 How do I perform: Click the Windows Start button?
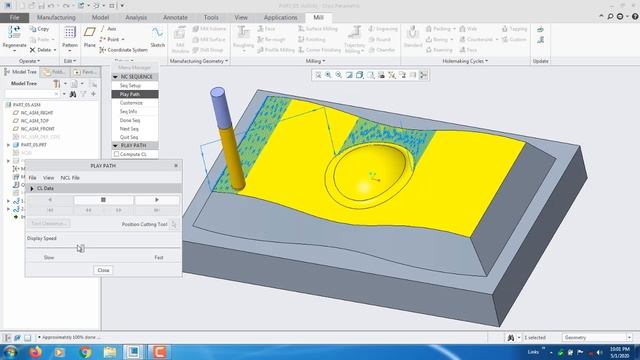click(x=10, y=352)
